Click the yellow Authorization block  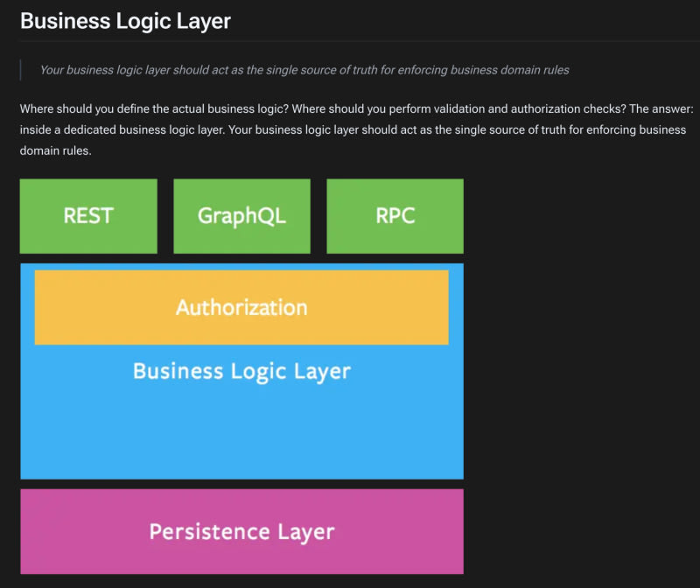[x=241, y=307]
